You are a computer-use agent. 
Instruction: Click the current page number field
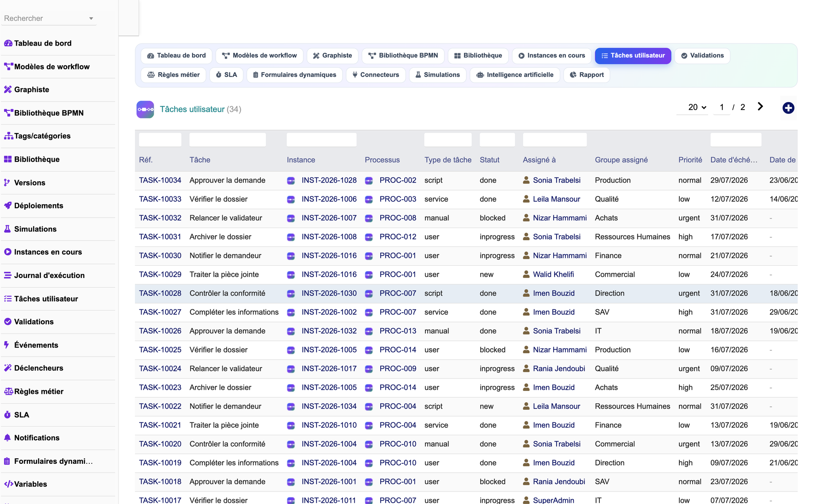click(x=722, y=108)
